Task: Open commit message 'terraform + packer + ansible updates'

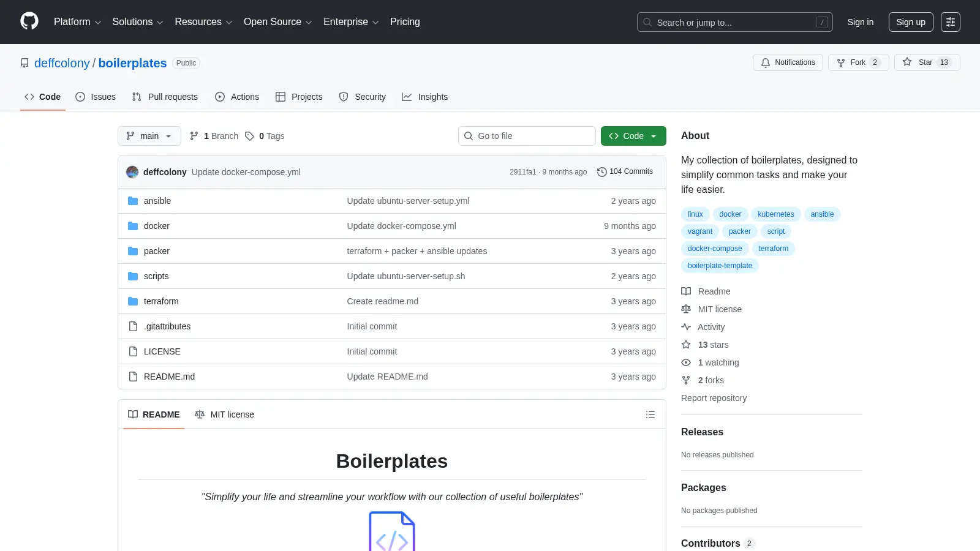Action: (x=417, y=251)
